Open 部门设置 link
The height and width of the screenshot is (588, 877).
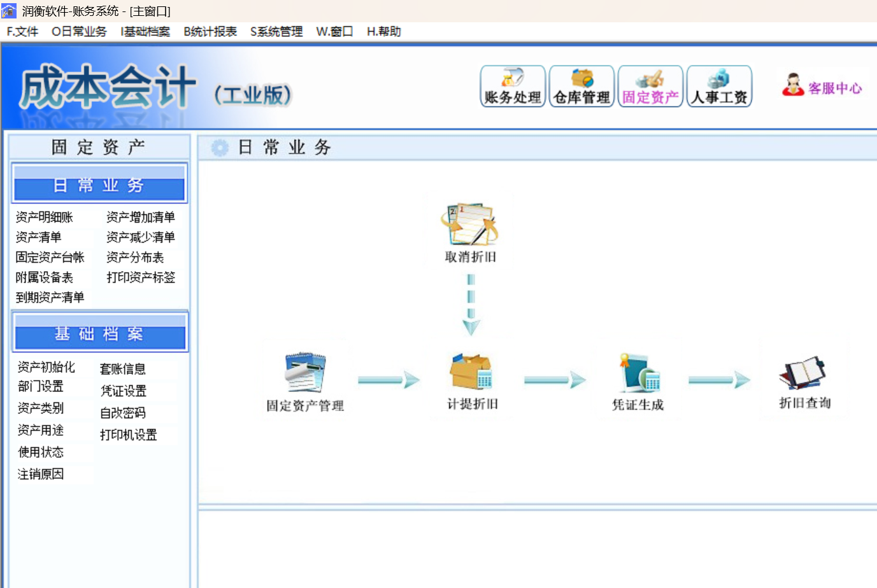[41, 386]
